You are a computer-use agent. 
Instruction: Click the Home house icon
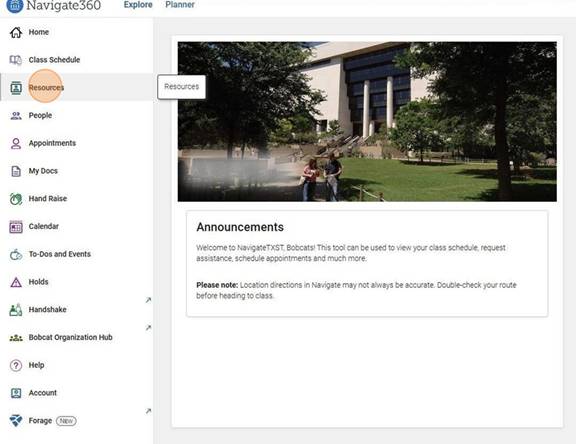(16, 32)
